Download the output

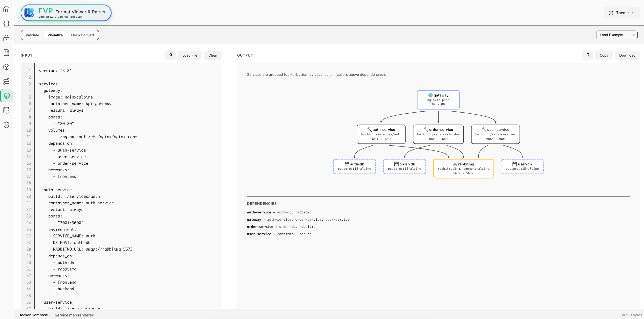[627, 55]
